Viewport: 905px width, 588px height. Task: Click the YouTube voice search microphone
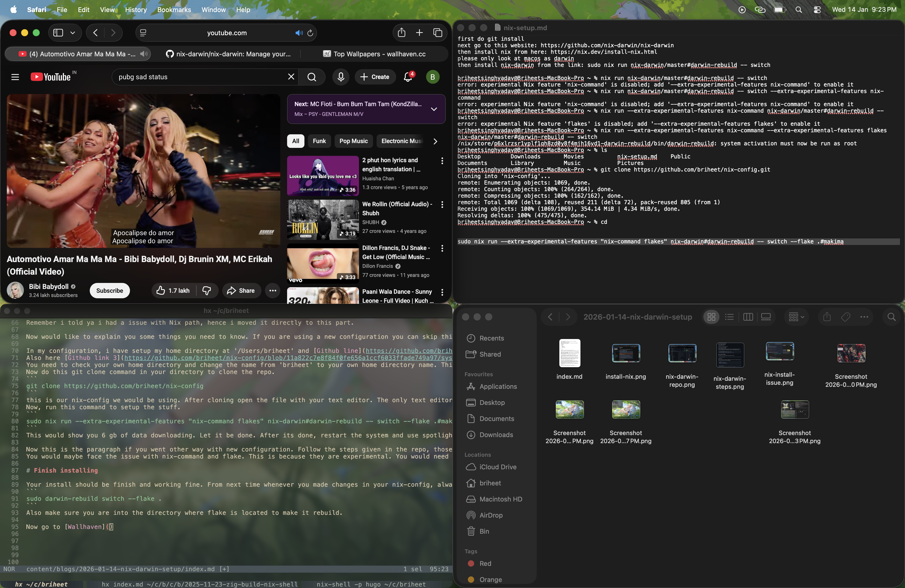341,77
